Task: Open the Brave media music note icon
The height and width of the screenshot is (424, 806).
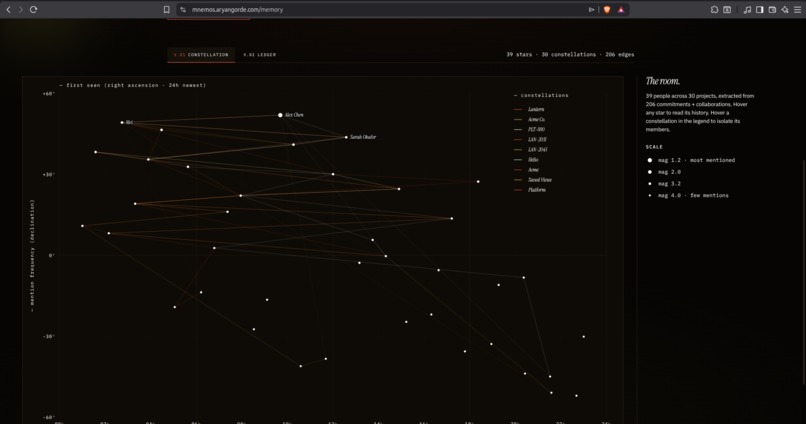Action: pyautogui.click(x=747, y=9)
